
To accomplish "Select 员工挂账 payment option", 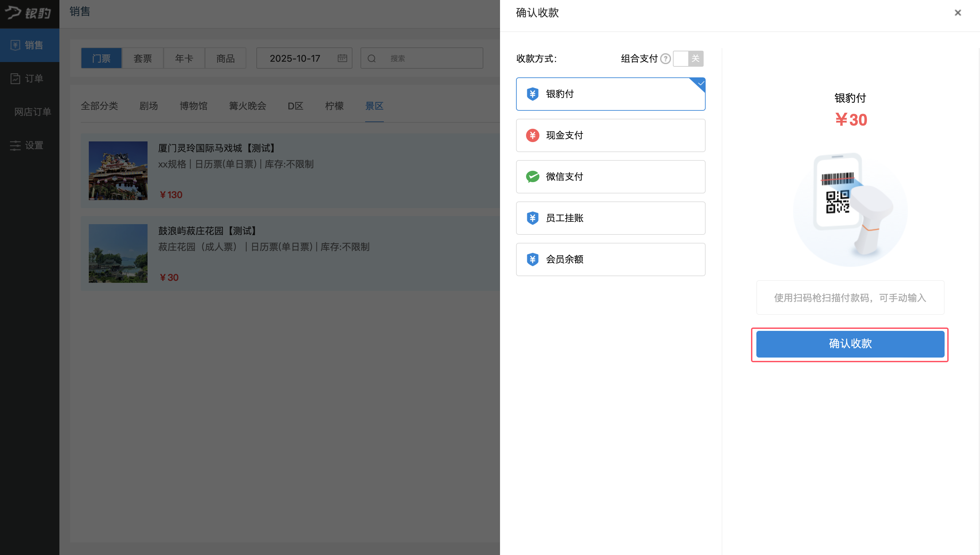I will point(610,218).
